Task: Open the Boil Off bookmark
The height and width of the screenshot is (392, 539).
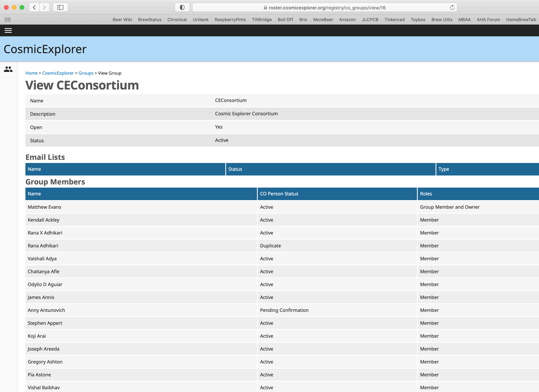Action: point(285,20)
